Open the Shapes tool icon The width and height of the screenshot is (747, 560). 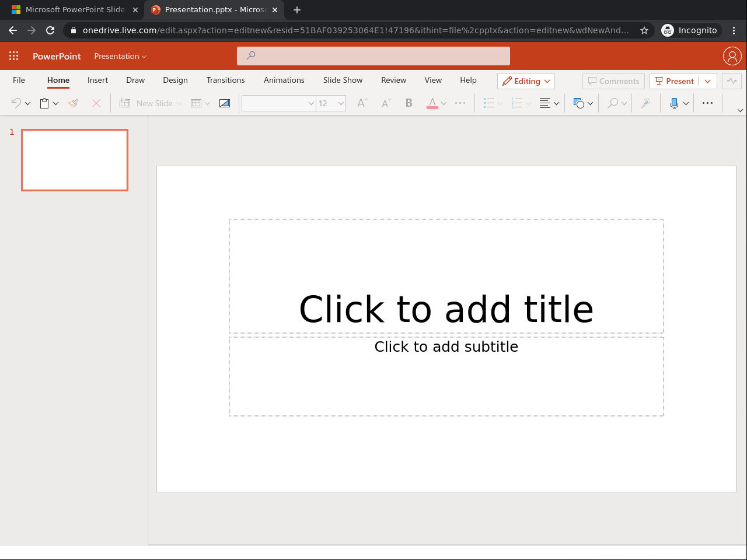click(x=578, y=103)
